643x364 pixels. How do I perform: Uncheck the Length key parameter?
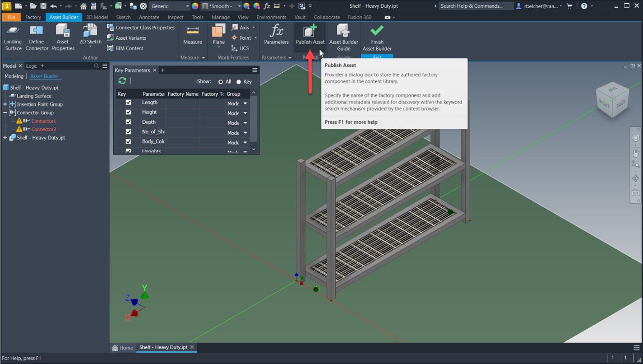pyautogui.click(x=128, y=103)
